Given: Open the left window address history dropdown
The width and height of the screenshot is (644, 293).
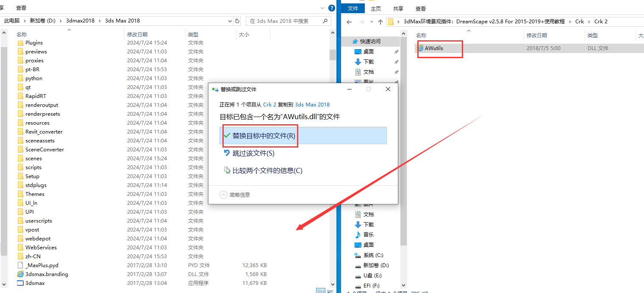Looking at the screenshot, I should click(x=230, y=21).
